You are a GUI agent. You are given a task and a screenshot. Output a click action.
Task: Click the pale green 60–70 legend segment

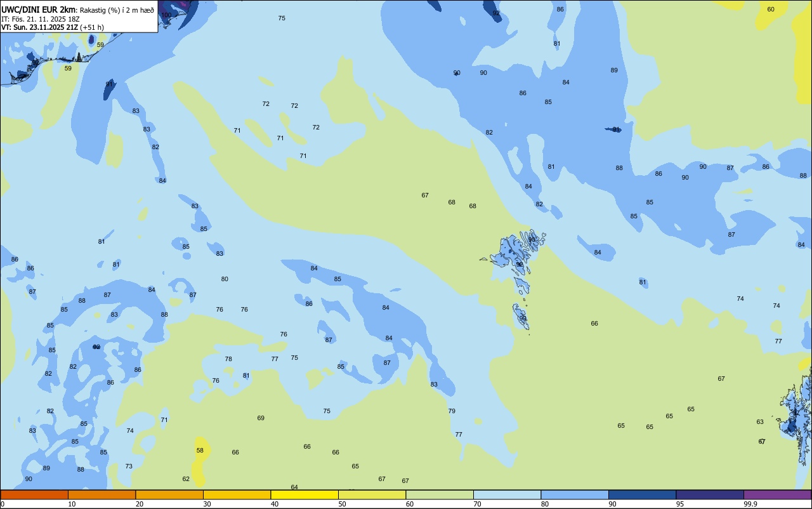[440, 494]
